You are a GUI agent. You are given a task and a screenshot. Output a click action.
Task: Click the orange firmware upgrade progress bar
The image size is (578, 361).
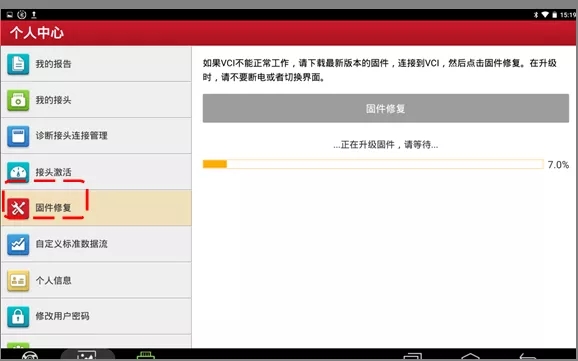click(373, 164)
